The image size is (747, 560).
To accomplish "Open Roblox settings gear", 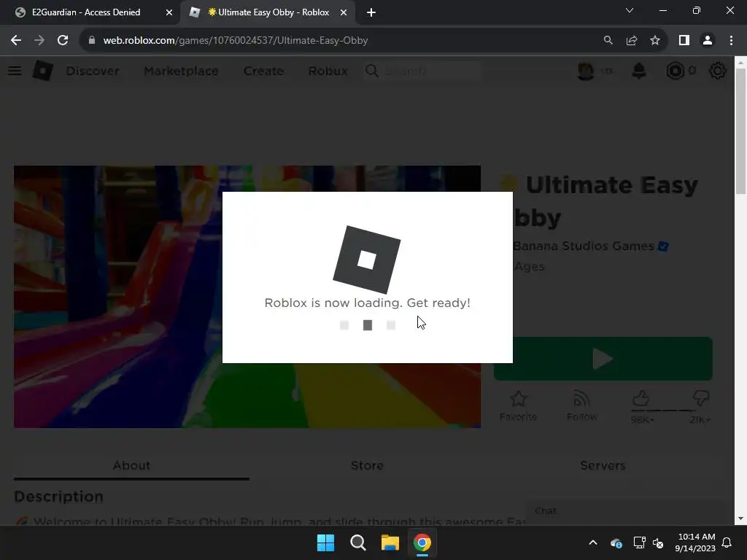I will click(x=718, y=71).
